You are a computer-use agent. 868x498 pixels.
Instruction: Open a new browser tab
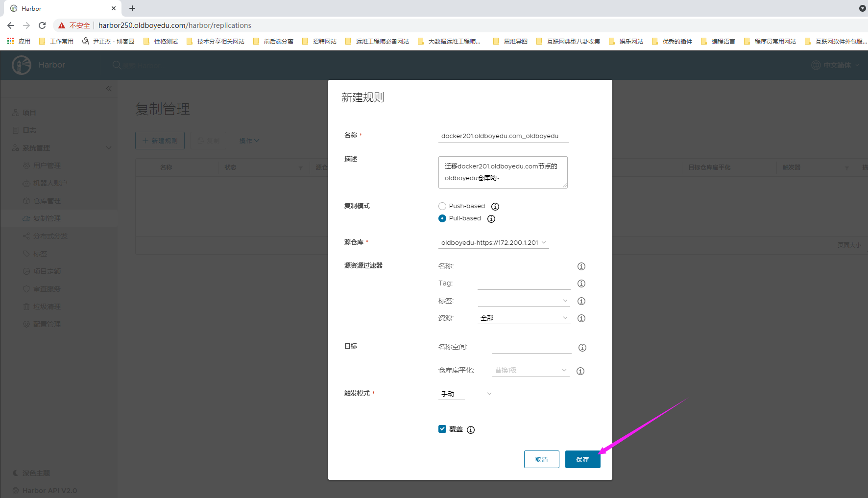132,8
